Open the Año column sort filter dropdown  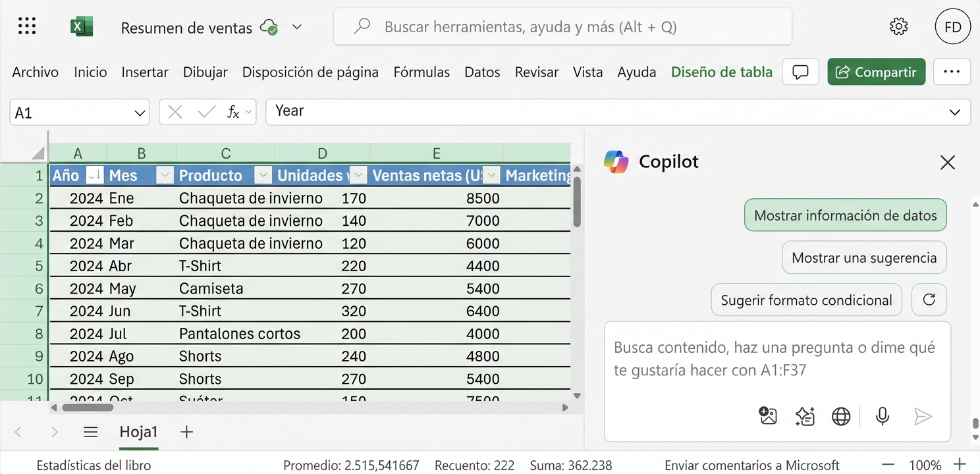[94, 175]
